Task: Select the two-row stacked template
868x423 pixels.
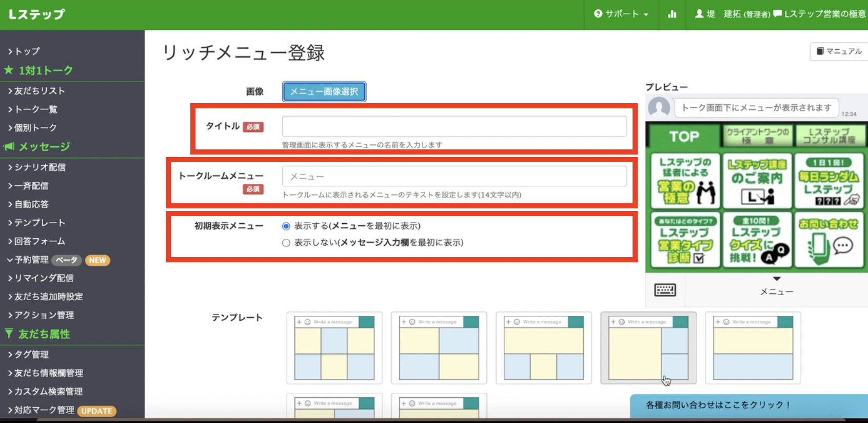Action: 753,348
